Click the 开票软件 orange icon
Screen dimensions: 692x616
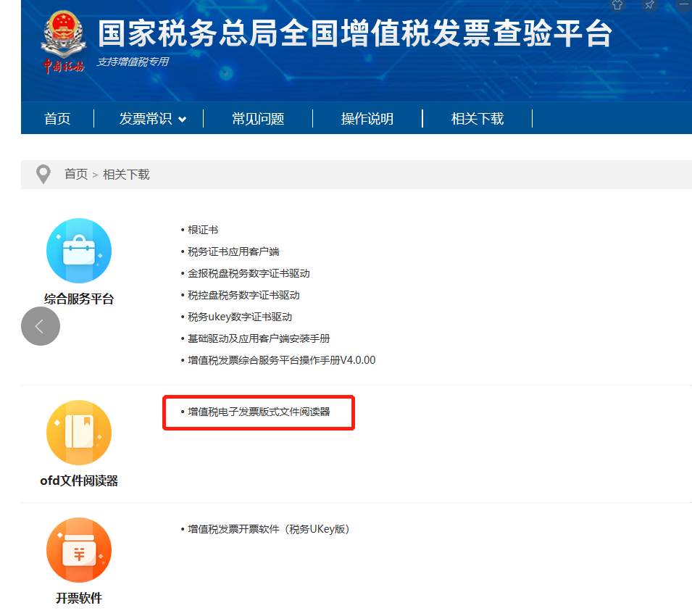(79, 550)
